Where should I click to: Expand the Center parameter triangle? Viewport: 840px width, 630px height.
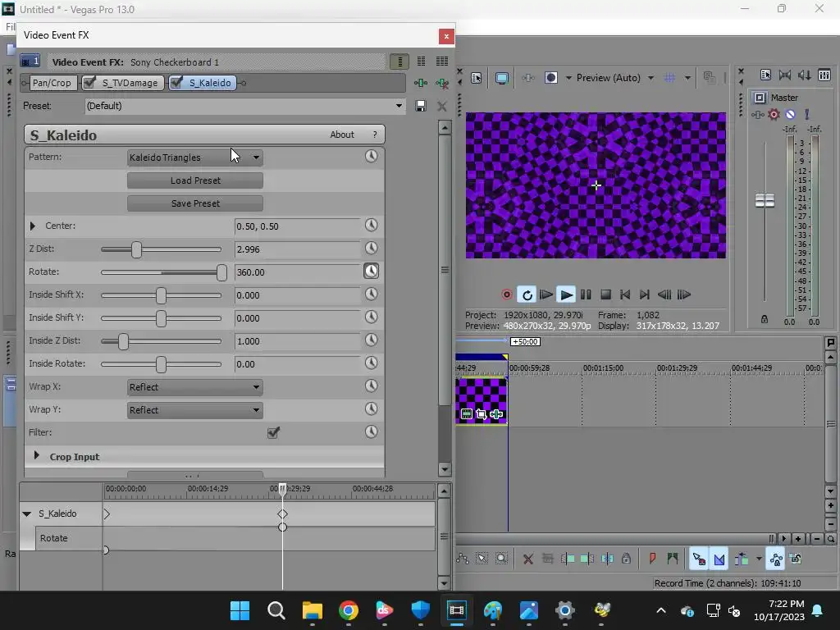(x=33, y=226)
